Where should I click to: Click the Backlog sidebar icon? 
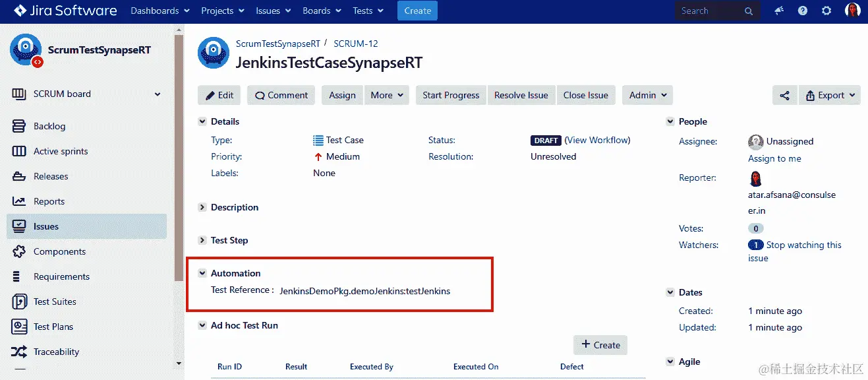(x=19, y=126)
